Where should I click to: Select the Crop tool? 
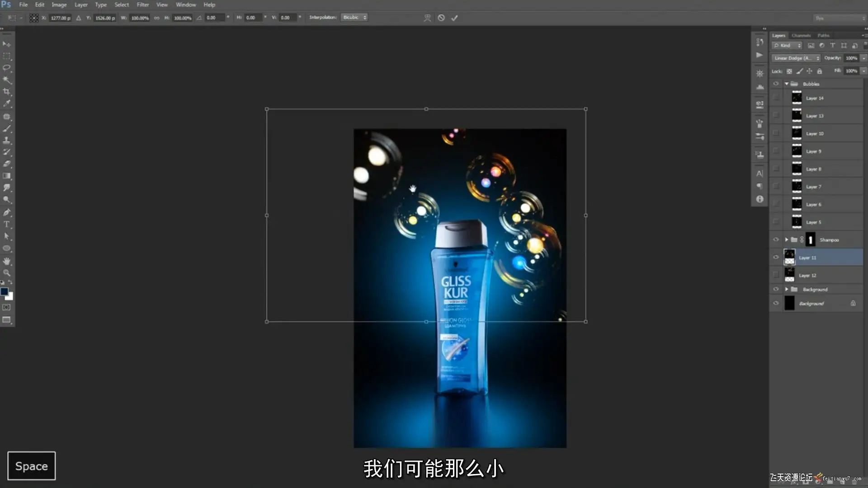(x=6, y=92)
